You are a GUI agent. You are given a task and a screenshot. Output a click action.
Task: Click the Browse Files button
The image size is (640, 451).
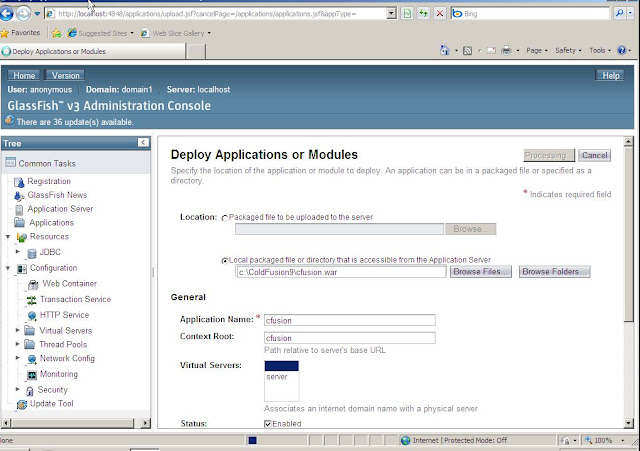481,272
